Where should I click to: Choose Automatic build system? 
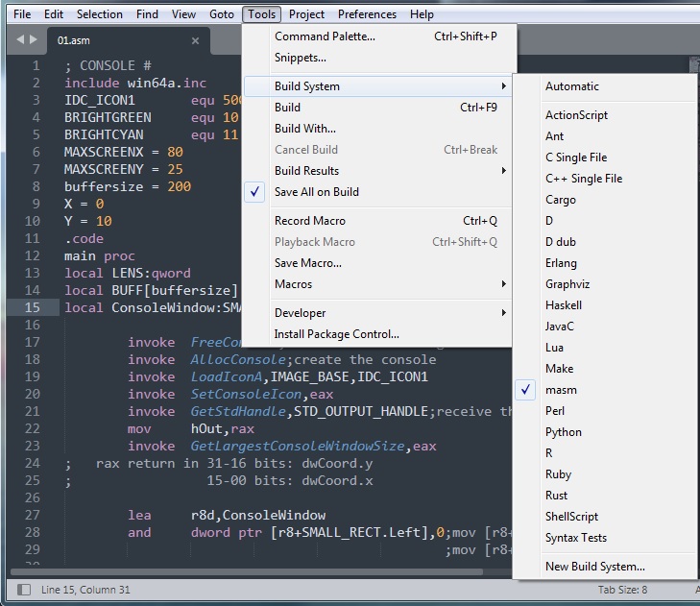tap(572, 86)
